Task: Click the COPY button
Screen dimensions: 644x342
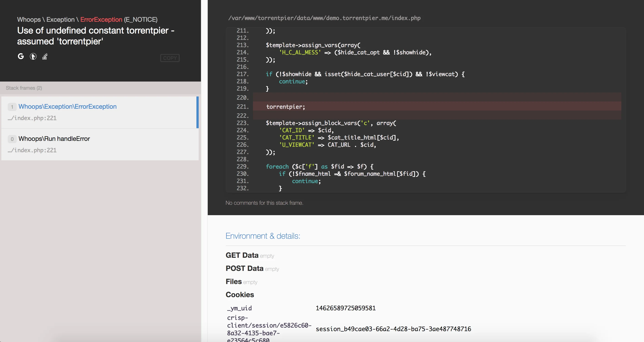Action: [170, 58]
